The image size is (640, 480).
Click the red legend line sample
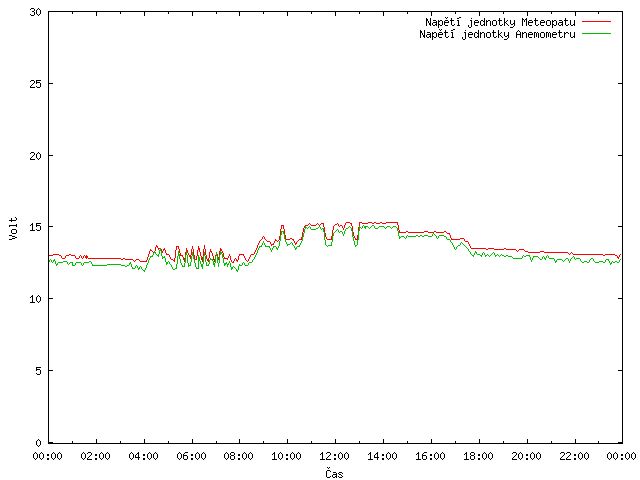point(596,21)
